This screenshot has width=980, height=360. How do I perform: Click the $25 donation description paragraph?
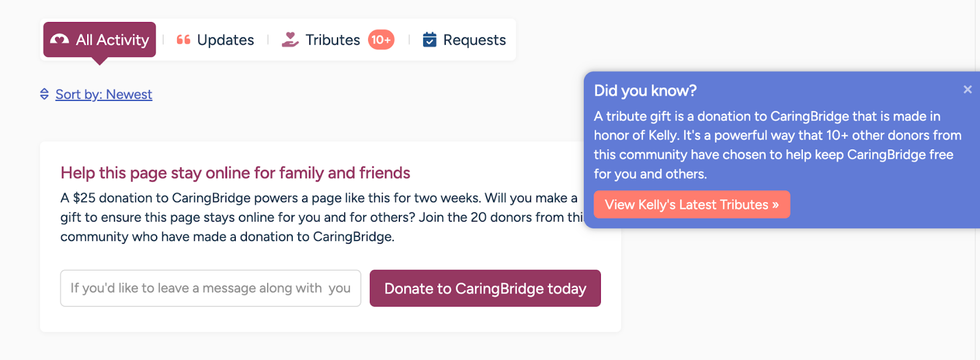pyautogui.click(x=318, y=217)
